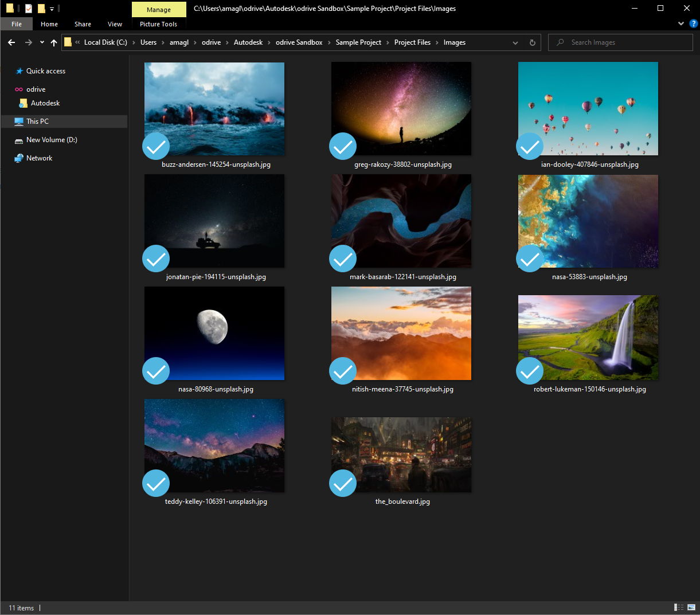
Task: Select the robert-lukeman waterfall thumbnail
Action: pyautogui.click(x=588, y=337)
